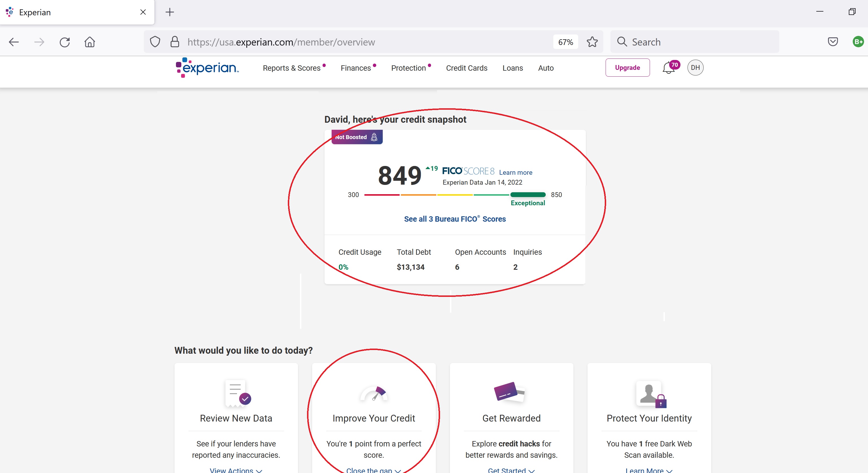The height and width of the screenshot is (473, 868).
Task: Click the Protect Your Identity card title
Action: coord(649,418)
